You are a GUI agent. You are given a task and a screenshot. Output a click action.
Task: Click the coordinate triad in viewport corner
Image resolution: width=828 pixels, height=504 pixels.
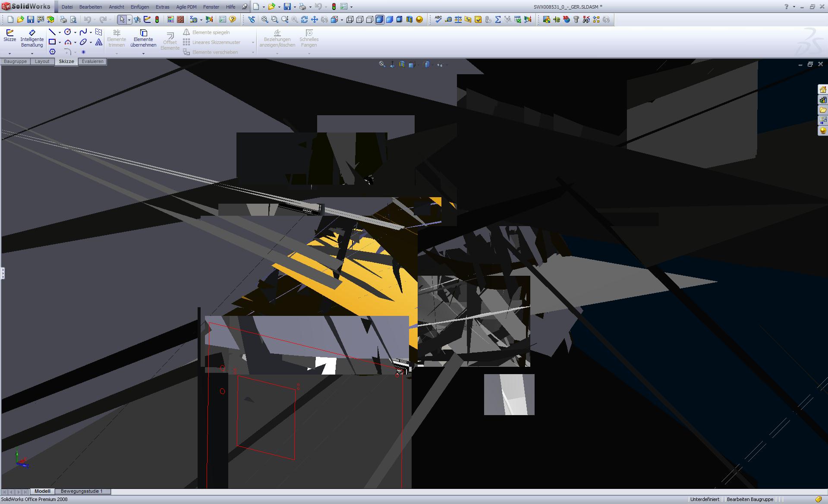tap(22, 460)
